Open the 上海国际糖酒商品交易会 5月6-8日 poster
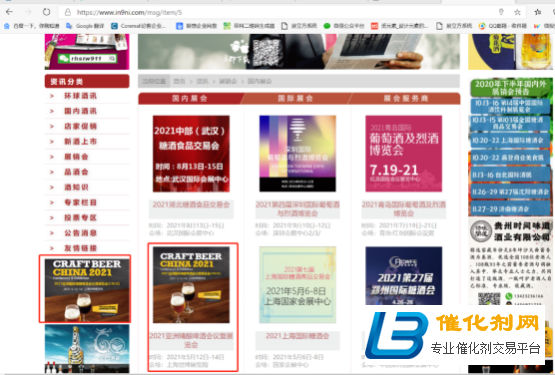This screenshot has height=375, width=555. pyautogui.click(x=298, y=285)
